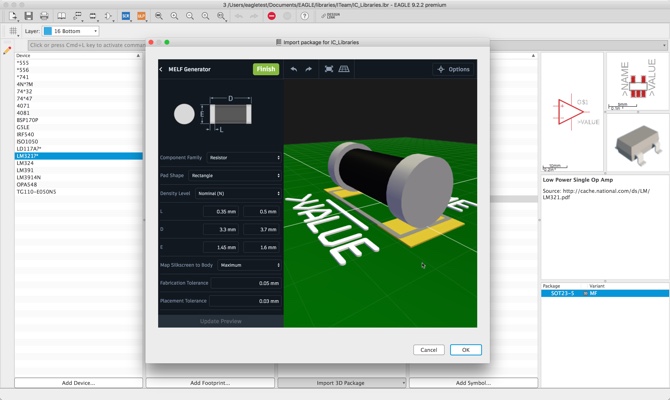Open the Map Silkscreen to Body dropdown

click(x=250, y=265)
